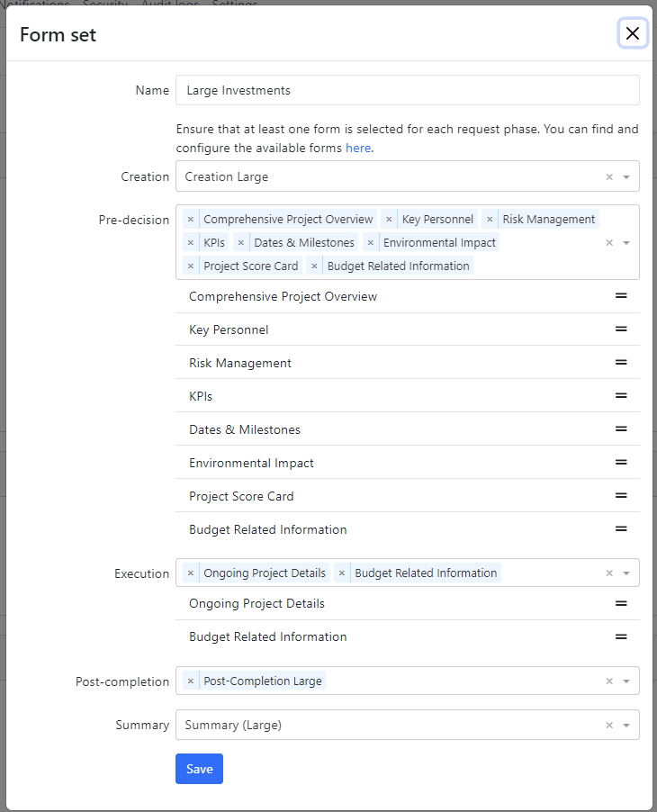Select the Dates & Milestones list row
Screen dimensions: 657x812
[408, 429]
